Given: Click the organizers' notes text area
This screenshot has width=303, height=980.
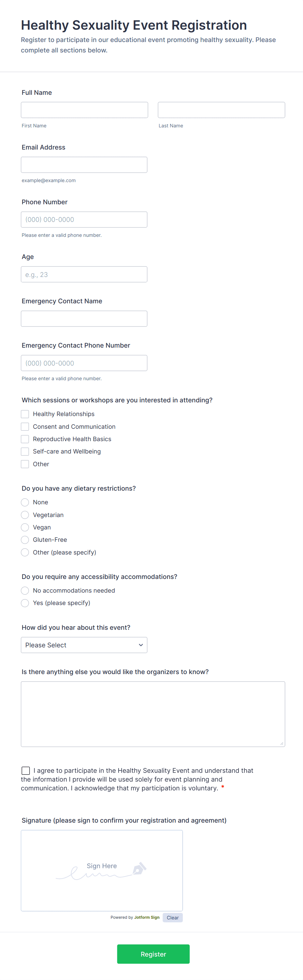Looking at the screenshot, I should pyautogui.click(x=153, y=714).
